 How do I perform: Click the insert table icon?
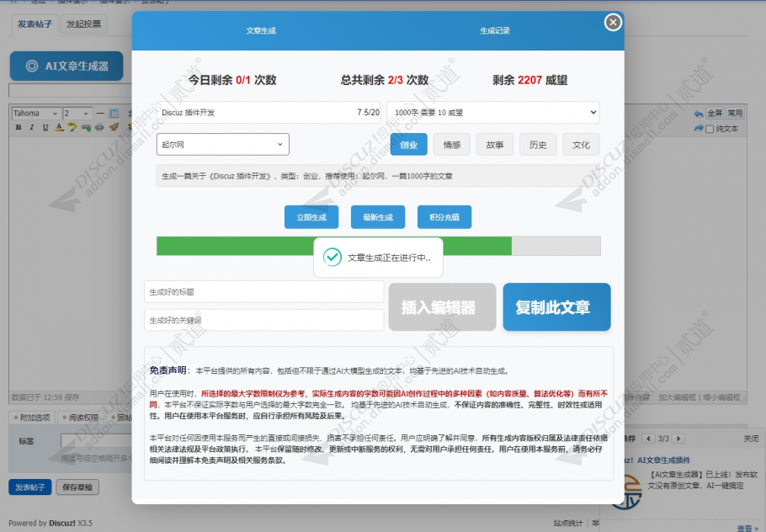point(114,114)
